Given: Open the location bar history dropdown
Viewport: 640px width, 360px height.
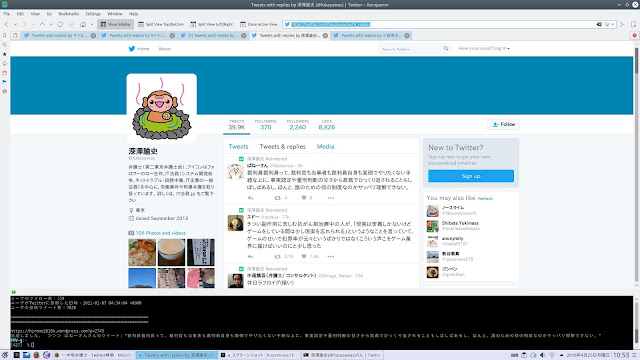Looking at the screenshot, I should [613, 24].
